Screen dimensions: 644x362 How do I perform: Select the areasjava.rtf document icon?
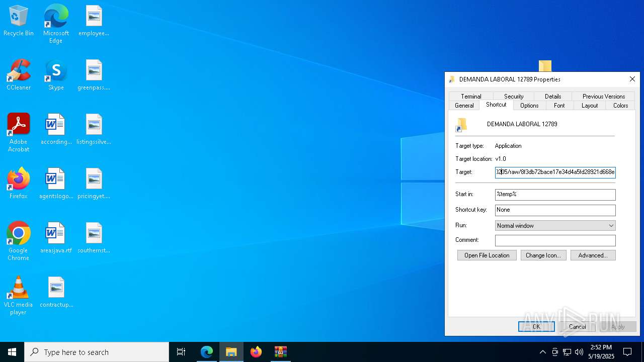(x=56, y=238)
